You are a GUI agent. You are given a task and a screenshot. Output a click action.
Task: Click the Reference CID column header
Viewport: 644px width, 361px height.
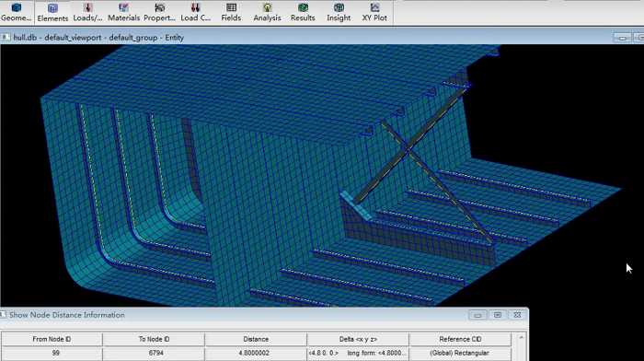click(x=460, y=339)
